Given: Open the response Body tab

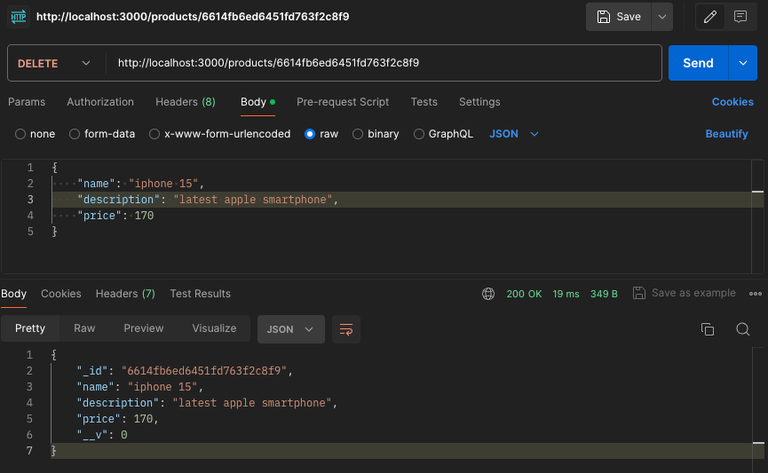Looking at the screenshot, I should tap(14, 294).
